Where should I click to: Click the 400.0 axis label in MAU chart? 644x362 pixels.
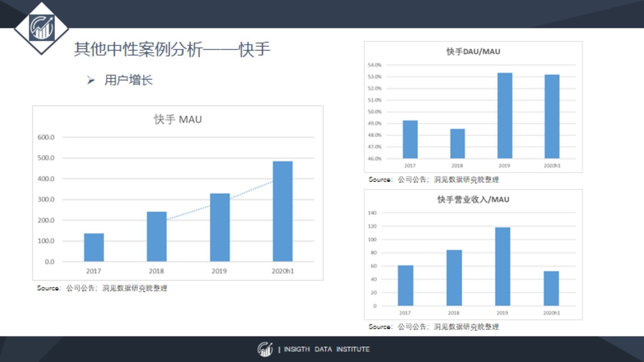coord(46,178)
